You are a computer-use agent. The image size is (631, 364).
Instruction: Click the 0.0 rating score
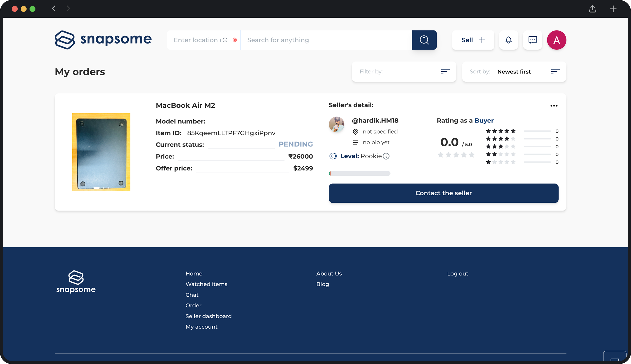point(449,142)
